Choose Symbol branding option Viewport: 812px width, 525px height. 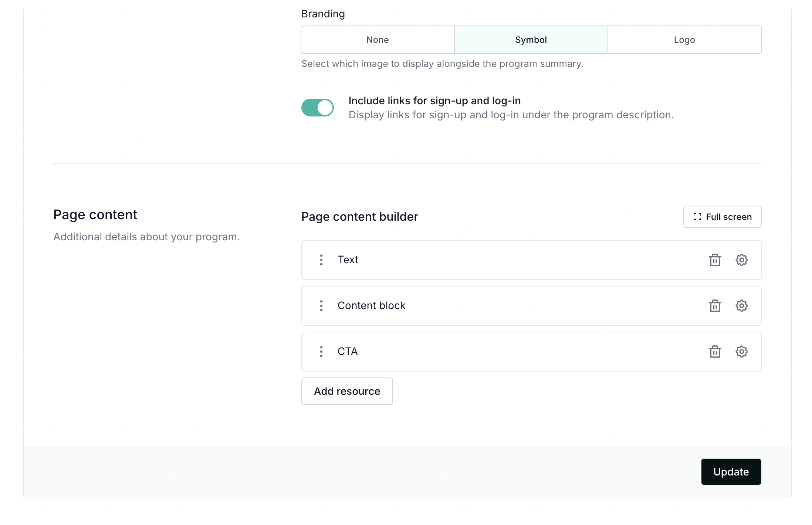[531, 40]
